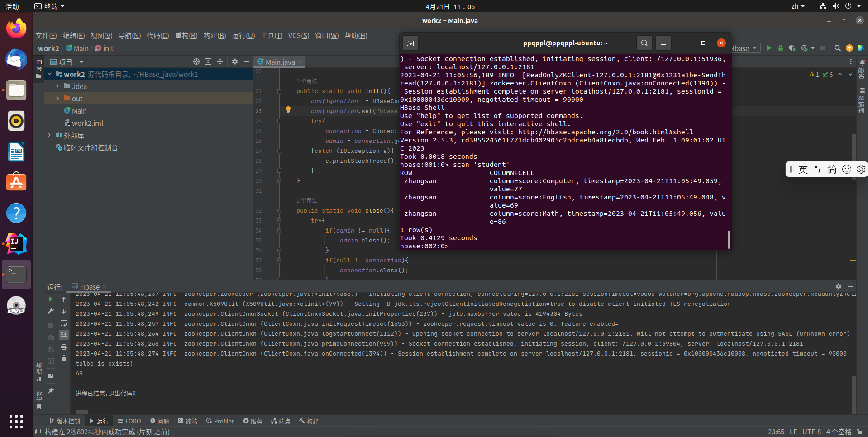Open the profiler run icon in the top toolbar
The height and width of the screenshot is (437, 868).
click(x=805, y=48)
